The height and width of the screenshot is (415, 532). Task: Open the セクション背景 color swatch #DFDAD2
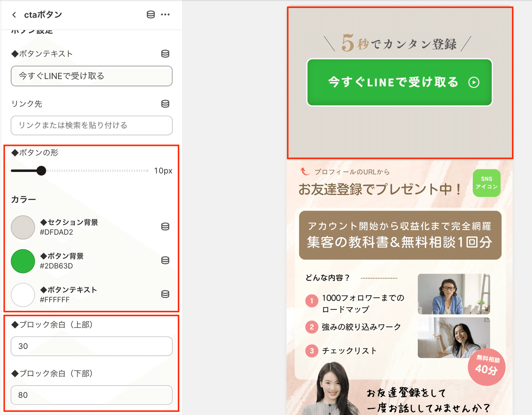coord(23,227)
